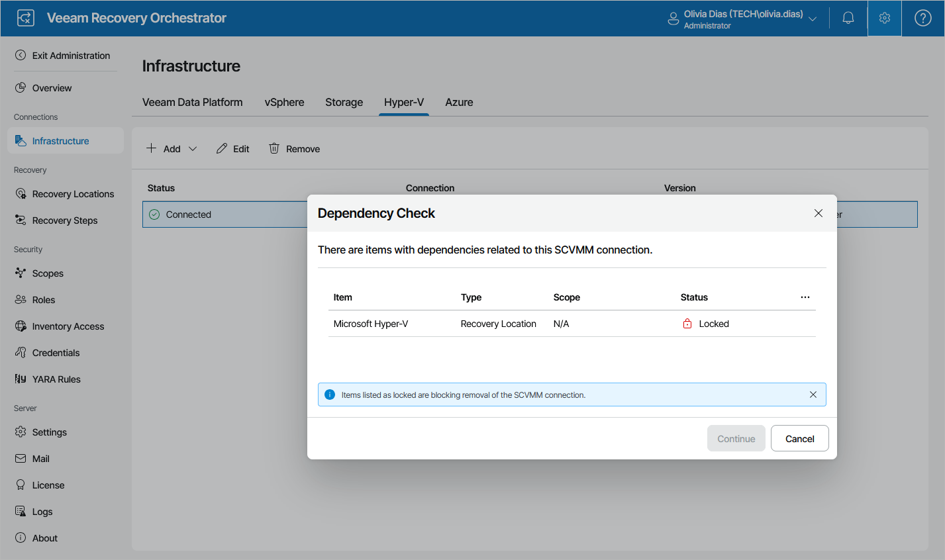Switch to the Azure tab
This screenshot has width=945, height=560.
[x=459, y=103]
